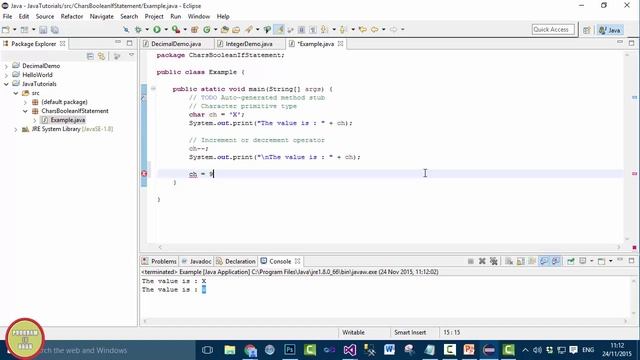Click Next Annotation arrow icon
The height and width of the screenshot is (360, 640).
tap(324, 29)
